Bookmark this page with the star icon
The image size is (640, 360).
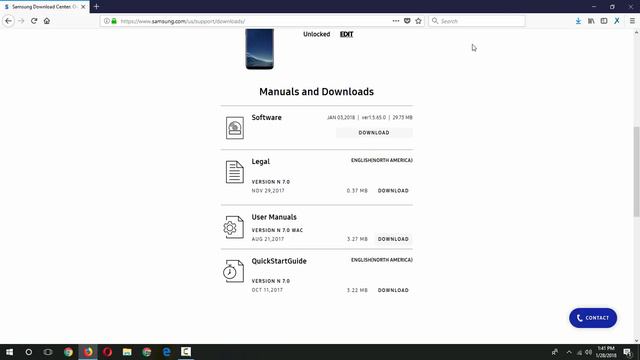[418, 21]
